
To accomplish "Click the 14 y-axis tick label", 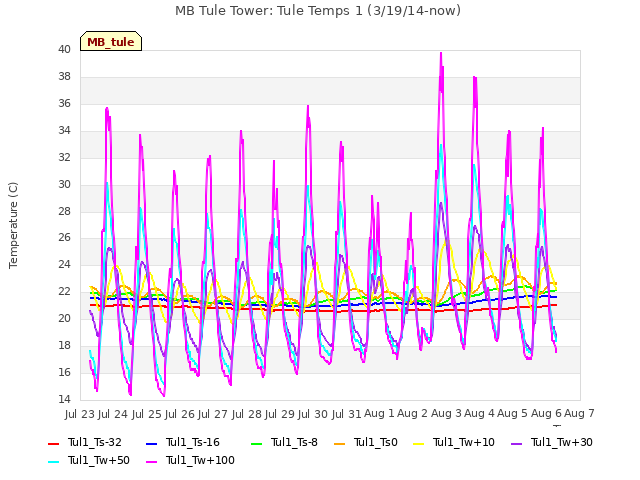I will click(64, 399).
